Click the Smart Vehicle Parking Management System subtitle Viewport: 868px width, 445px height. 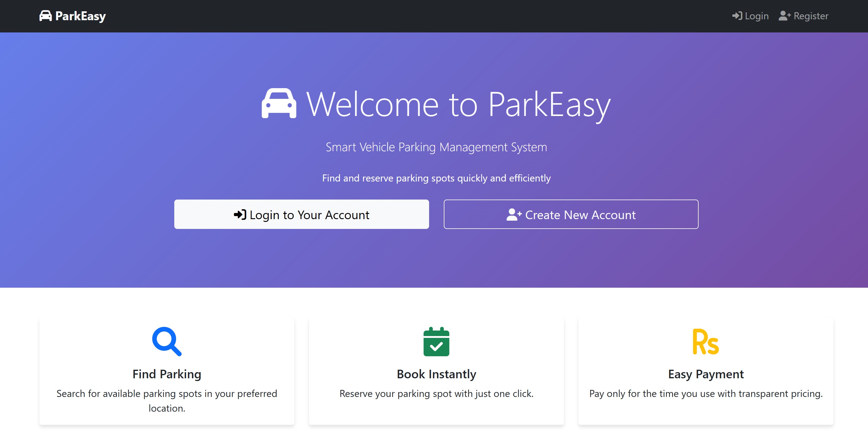[x=436, y=147]
